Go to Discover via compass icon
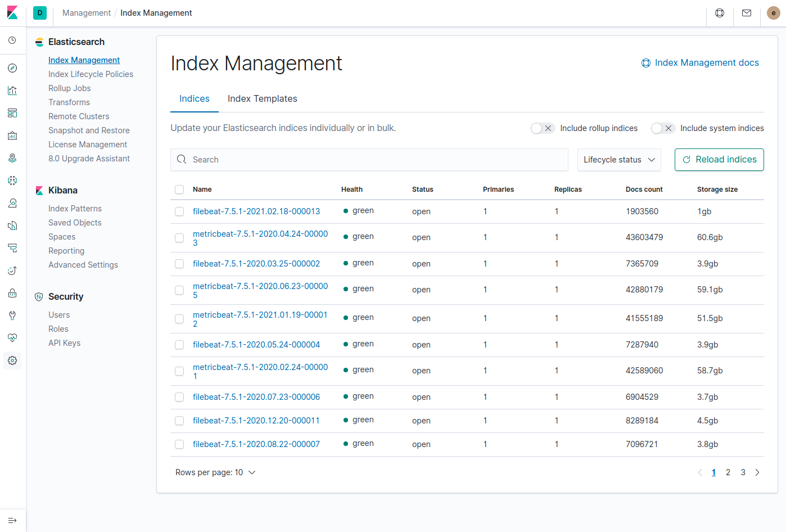 click(x=12, y=68)
